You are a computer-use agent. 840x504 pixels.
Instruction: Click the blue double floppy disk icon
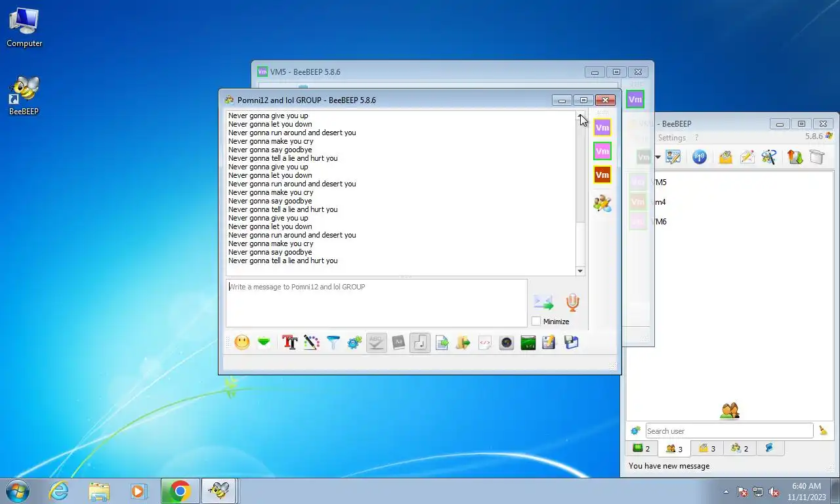click(x=572, y=343)
